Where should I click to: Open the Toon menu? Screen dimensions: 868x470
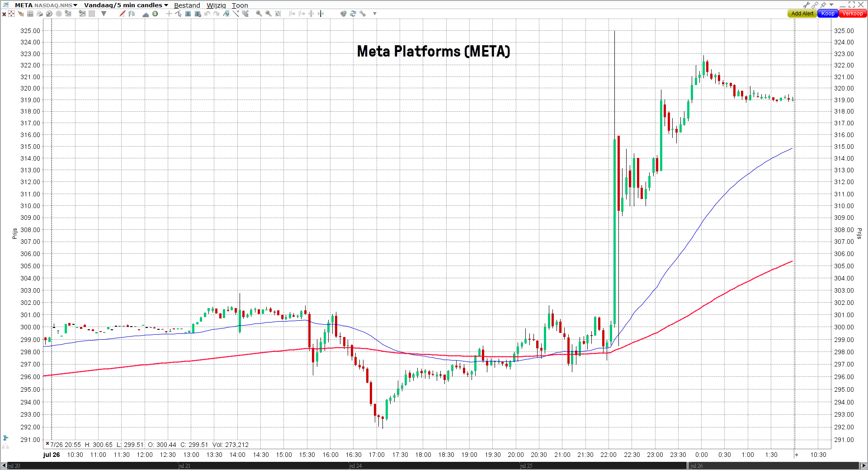240,5
